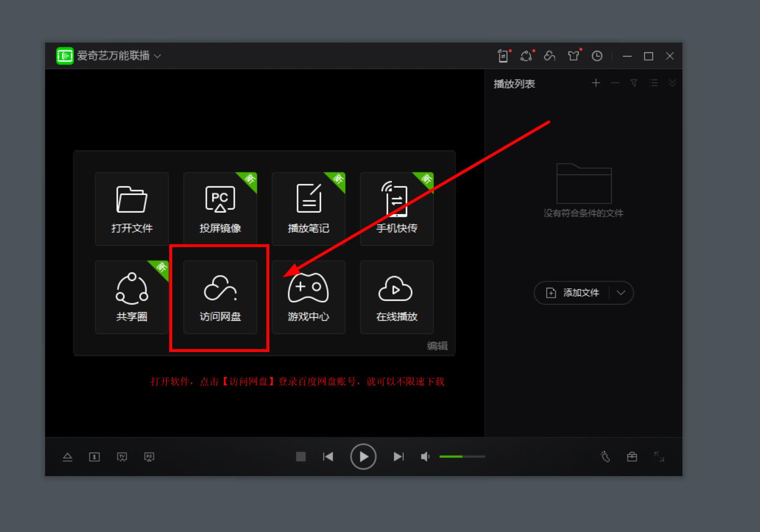Click the 编辑 edit link

tap(437, 346)
